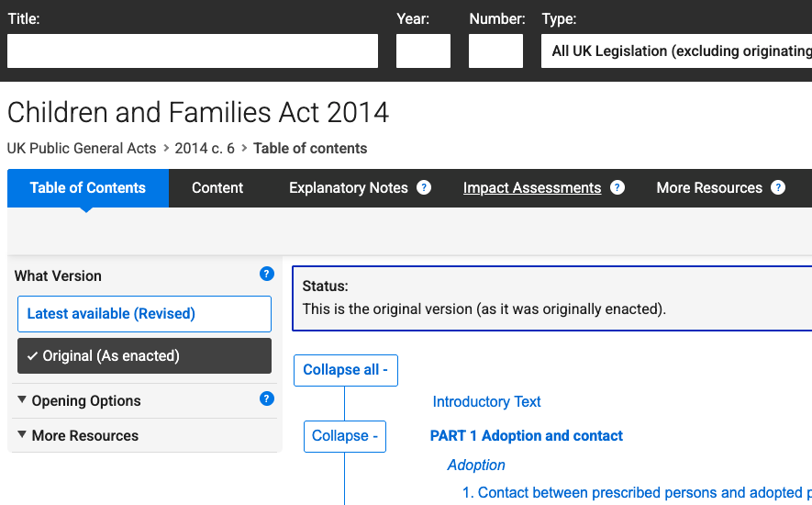The width and height of the screenshot is (812, 505).
Task: Open the Opening Options help icon
Action: coord(267,398)
